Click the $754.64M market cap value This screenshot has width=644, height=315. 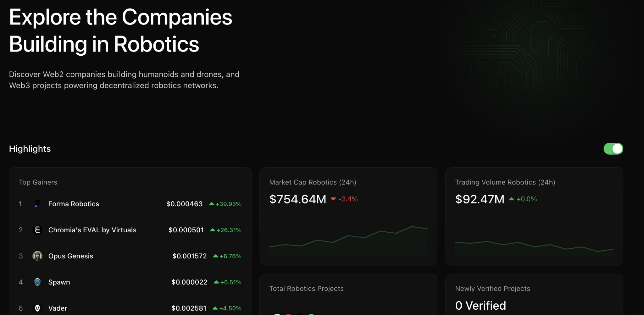(298, 199)
